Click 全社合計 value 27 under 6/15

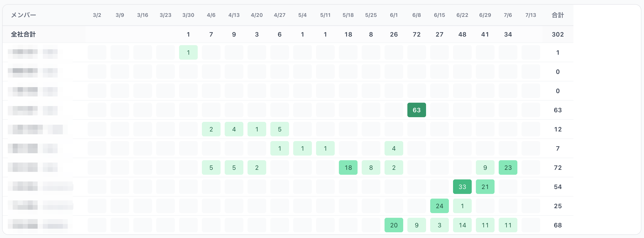point(440,34)
